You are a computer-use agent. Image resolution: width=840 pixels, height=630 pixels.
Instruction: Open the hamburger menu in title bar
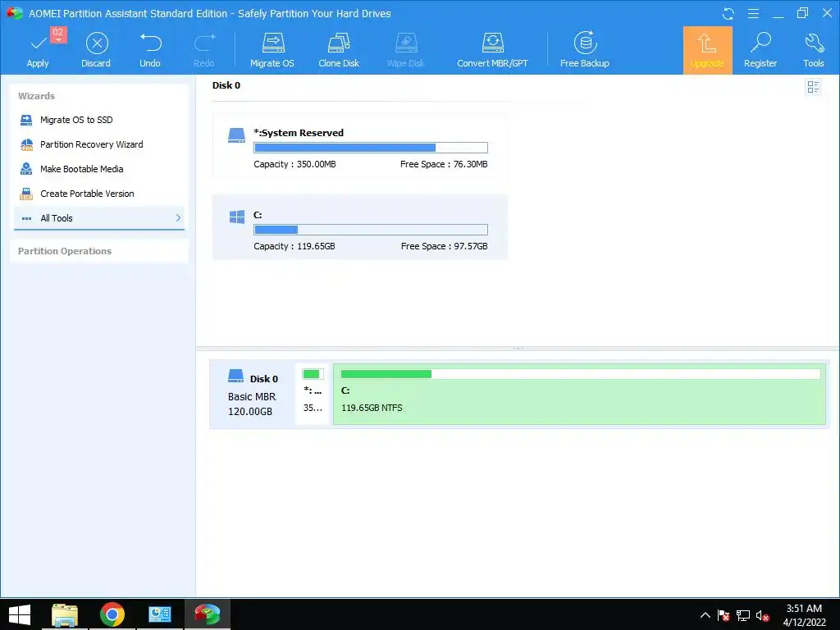(753, 13)
